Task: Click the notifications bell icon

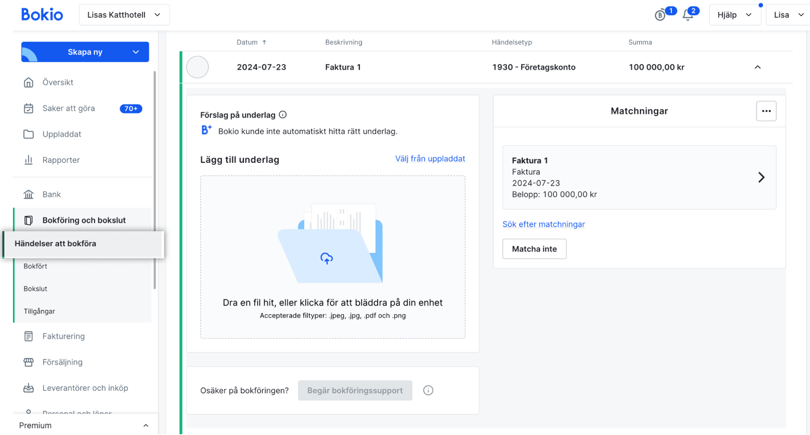Action: (687, 15)
